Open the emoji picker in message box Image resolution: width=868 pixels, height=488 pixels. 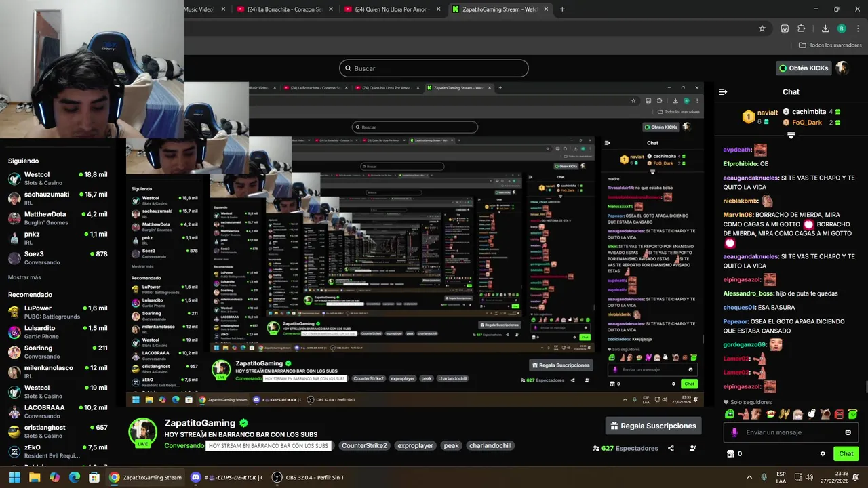click(848, 432)
